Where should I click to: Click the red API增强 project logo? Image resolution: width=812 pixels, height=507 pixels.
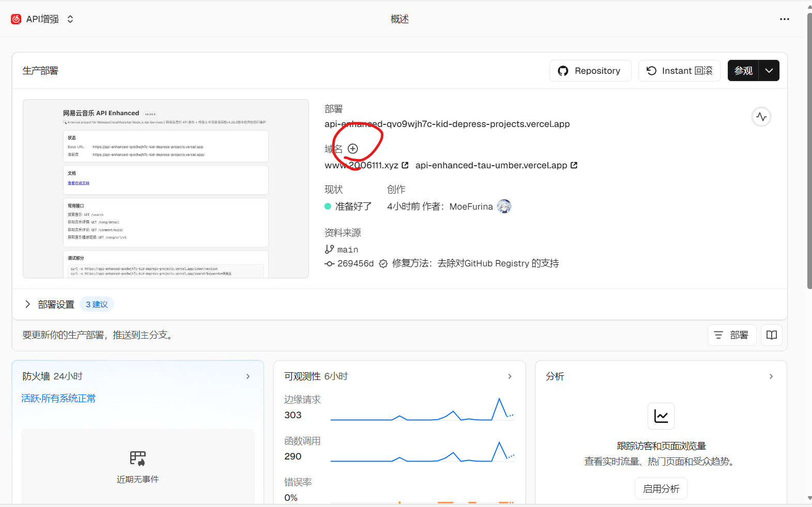16,19
